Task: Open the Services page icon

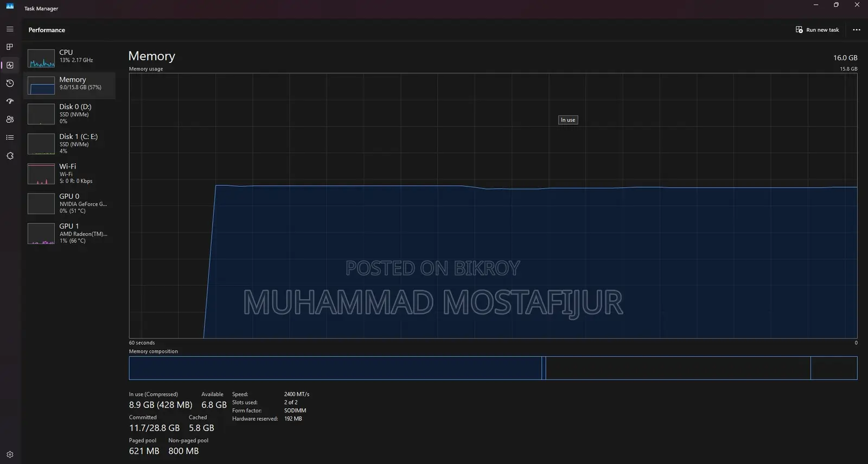Action: [10, 156]
